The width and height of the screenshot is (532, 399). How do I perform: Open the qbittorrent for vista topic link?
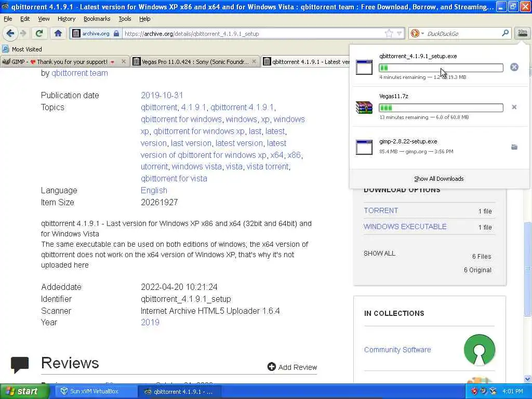point(174,179)
